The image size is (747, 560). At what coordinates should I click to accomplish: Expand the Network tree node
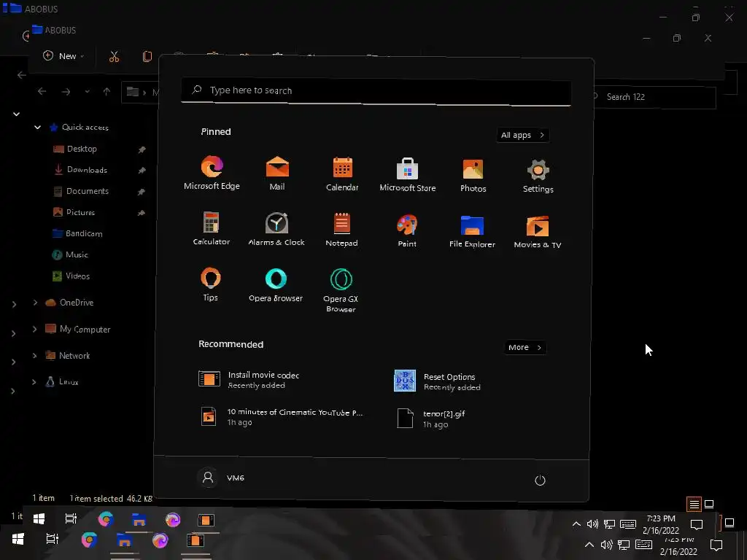34,356
